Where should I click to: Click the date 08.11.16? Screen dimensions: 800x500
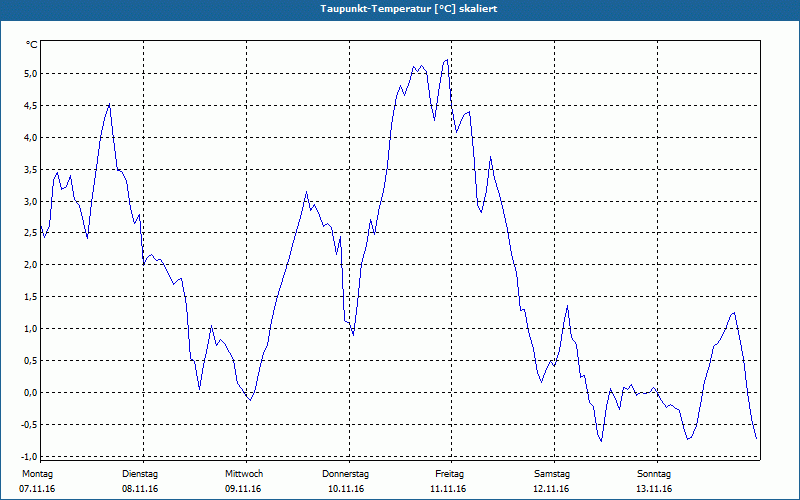[140, 489]
